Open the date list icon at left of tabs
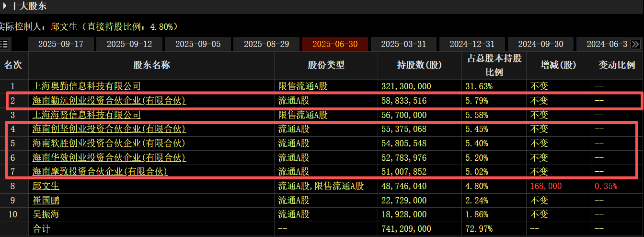 (4, 44)
